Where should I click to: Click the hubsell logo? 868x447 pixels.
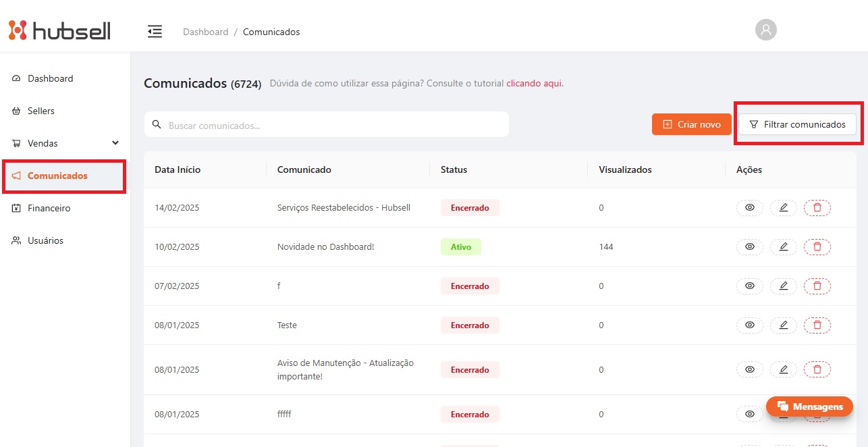tap(59, 30)
